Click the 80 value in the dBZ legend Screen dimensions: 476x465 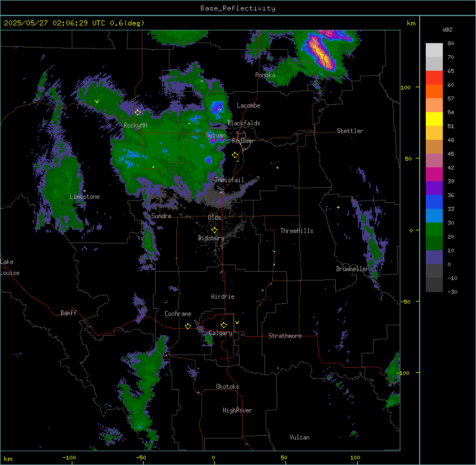point(451,44)
